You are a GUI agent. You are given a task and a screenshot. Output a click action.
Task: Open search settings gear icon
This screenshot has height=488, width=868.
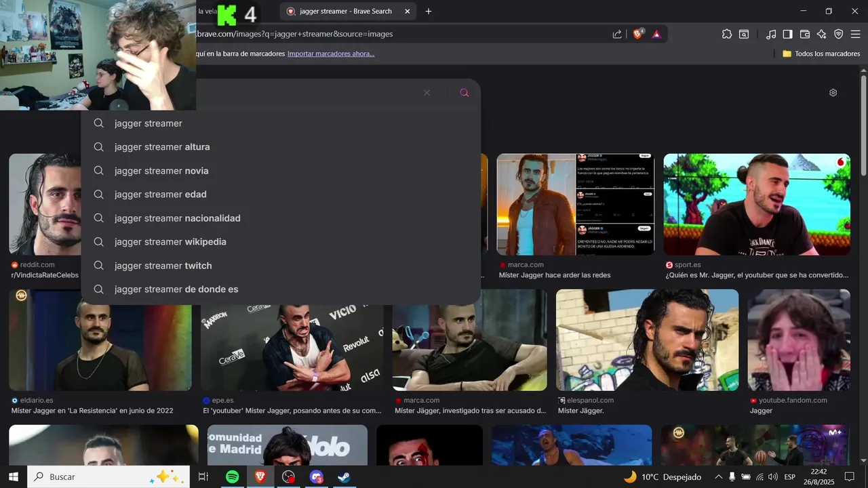click(x=833, y=93)
